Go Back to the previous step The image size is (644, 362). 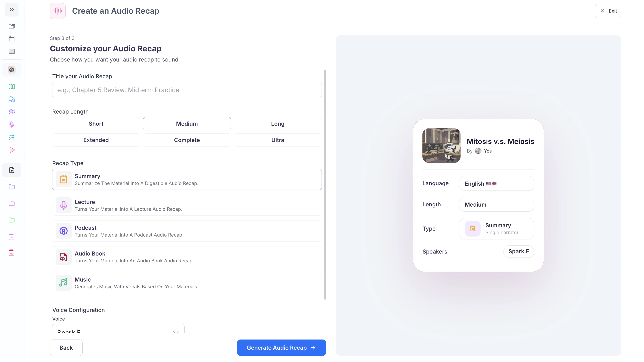pos(66,347)
